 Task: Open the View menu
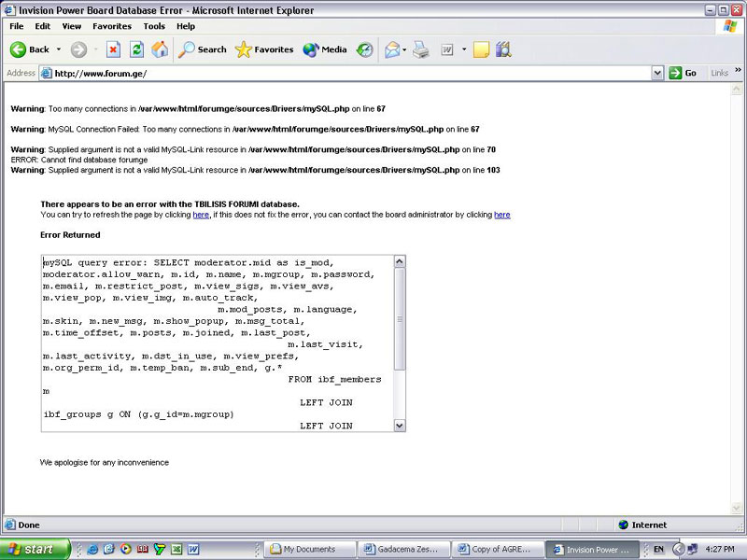tap(72, 26)
